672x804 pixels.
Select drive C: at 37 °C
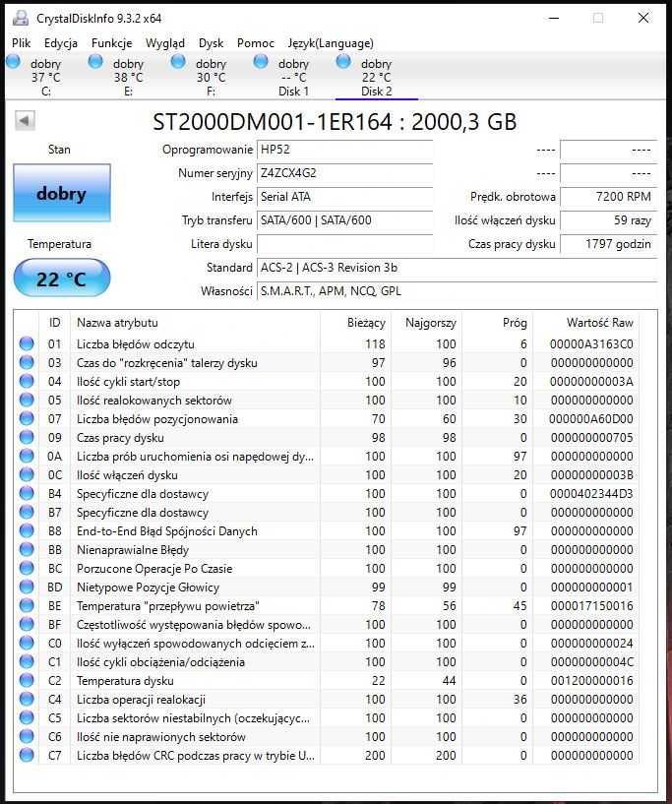pyautogui.click(x=45, y=78)
